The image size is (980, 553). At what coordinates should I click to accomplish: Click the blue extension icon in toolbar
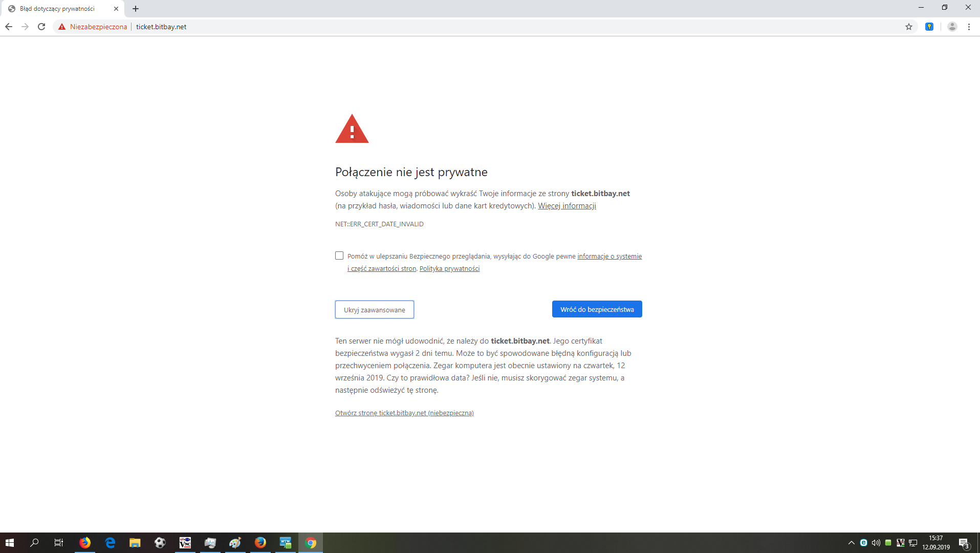click(929, 27)
